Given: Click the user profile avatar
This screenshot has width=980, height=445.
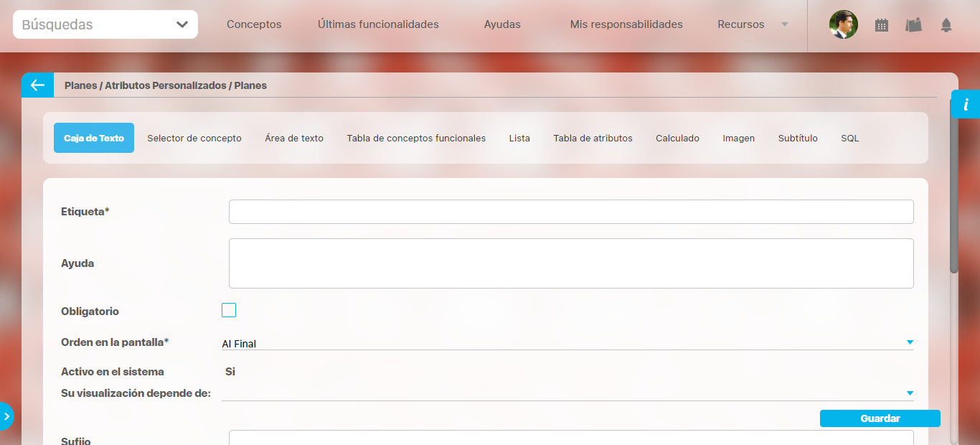Looking at the screenshot, I should [844, 24].
